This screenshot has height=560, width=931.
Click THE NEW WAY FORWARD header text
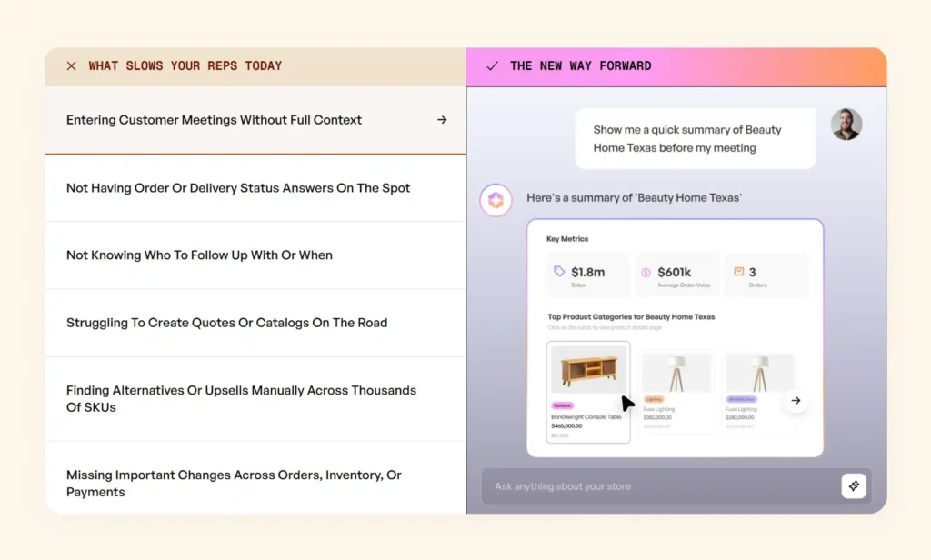[x=581, y=66]
